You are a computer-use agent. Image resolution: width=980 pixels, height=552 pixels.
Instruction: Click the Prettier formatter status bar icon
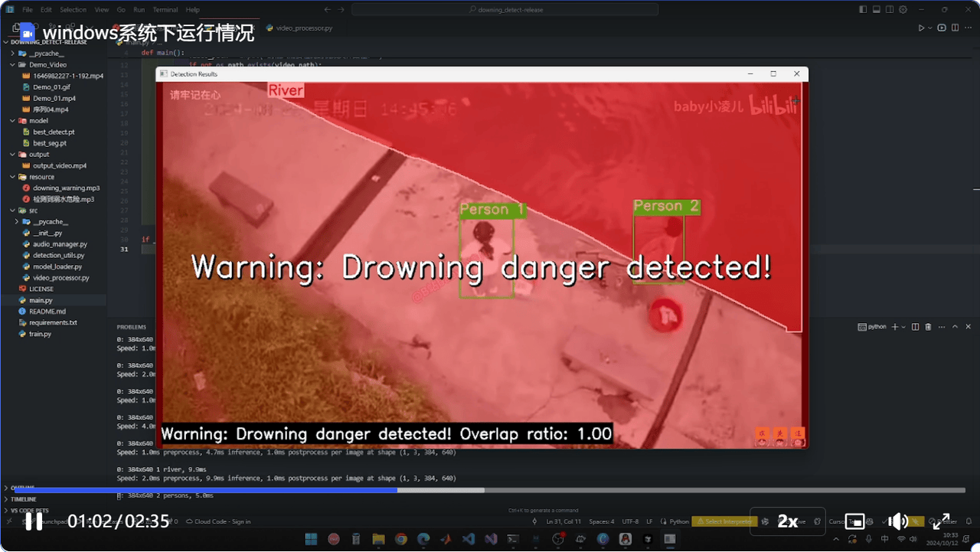[947, 521]
